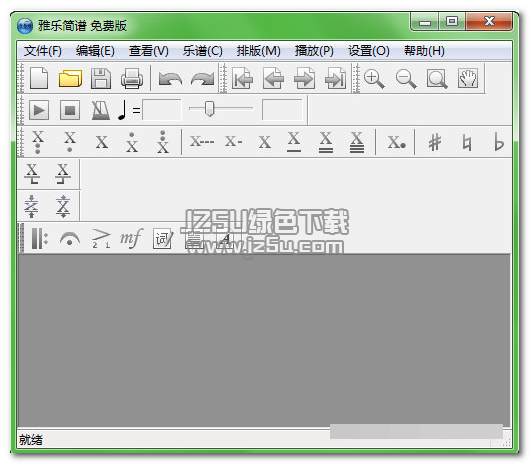Start playback with the play button
Image resolution: width=530 pixels, height=464 pixels.
click(39, 110)
